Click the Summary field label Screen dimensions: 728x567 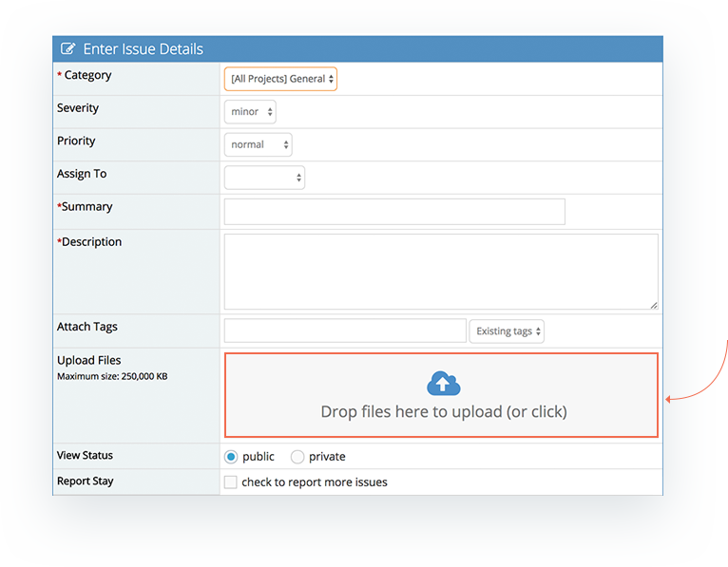point(86,207)
